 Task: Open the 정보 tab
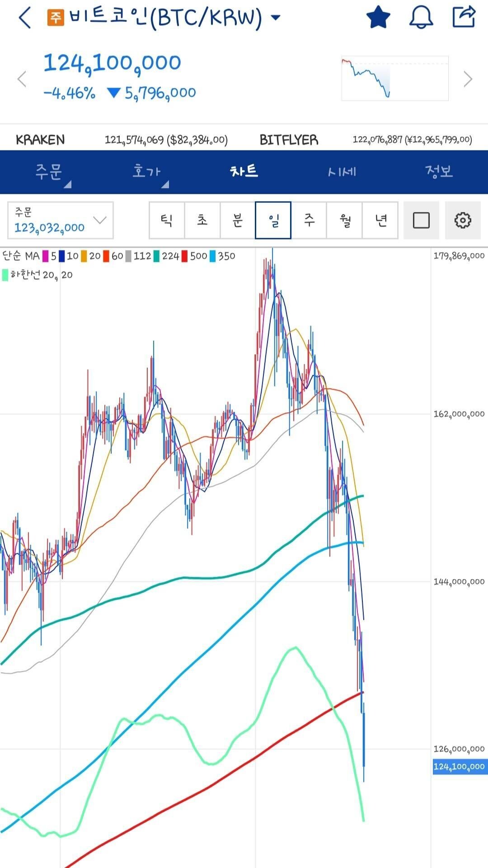click(x=439, y=172)
